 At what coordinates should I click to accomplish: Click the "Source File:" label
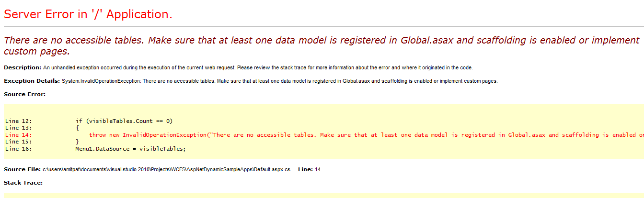coord(22,169)
